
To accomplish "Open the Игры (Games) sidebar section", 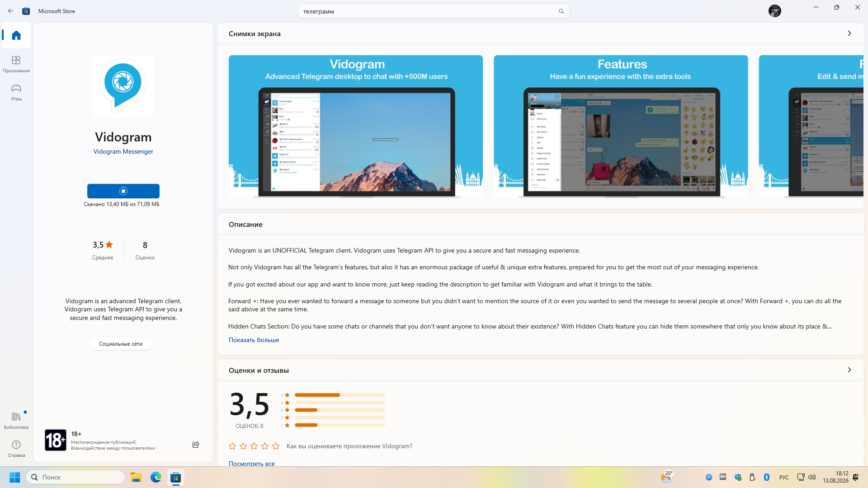I will [16, 92].
